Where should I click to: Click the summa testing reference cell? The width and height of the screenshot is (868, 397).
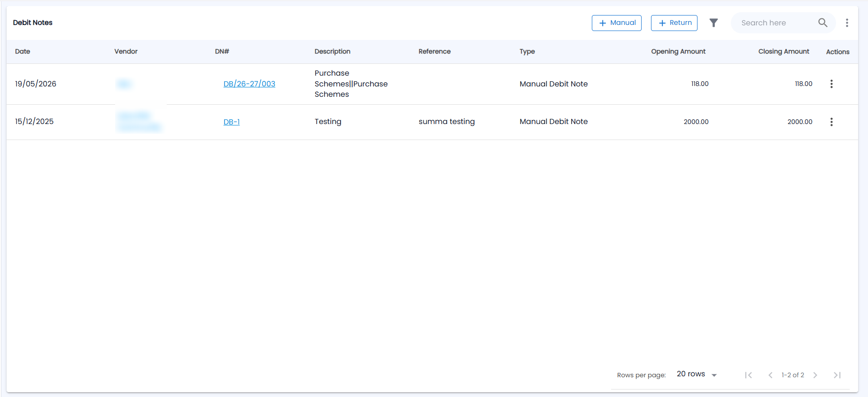447,122
